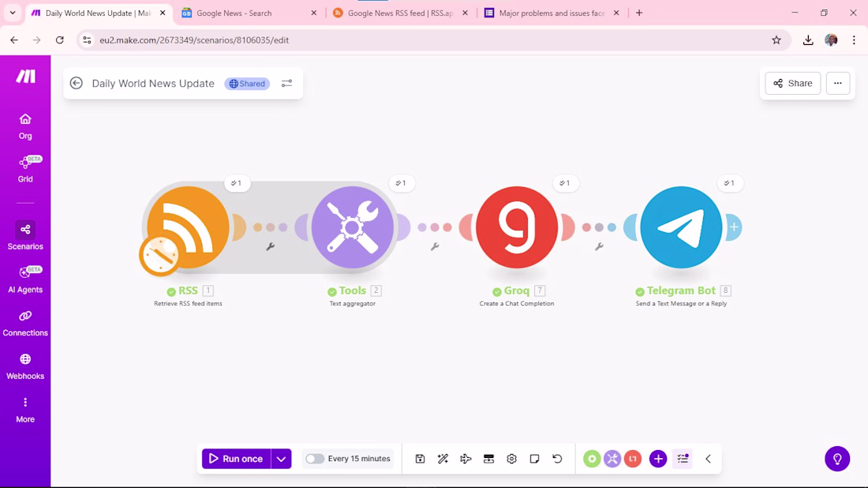Expand Run once dropdown arrow
868x488 pixels.
[281, 459]
